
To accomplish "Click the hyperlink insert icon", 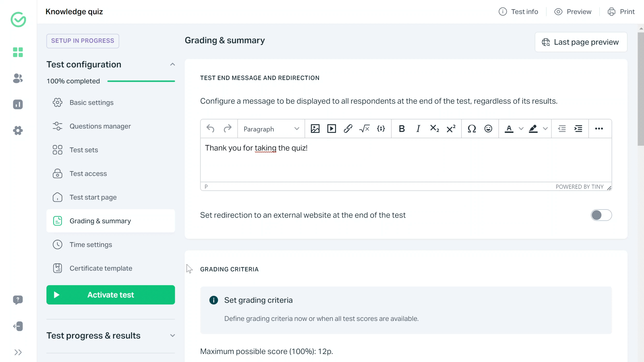I will [348, 129].
